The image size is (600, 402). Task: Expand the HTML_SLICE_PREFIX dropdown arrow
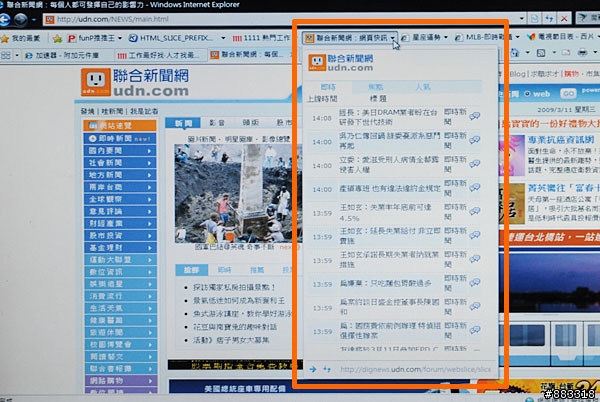point(223,38)
